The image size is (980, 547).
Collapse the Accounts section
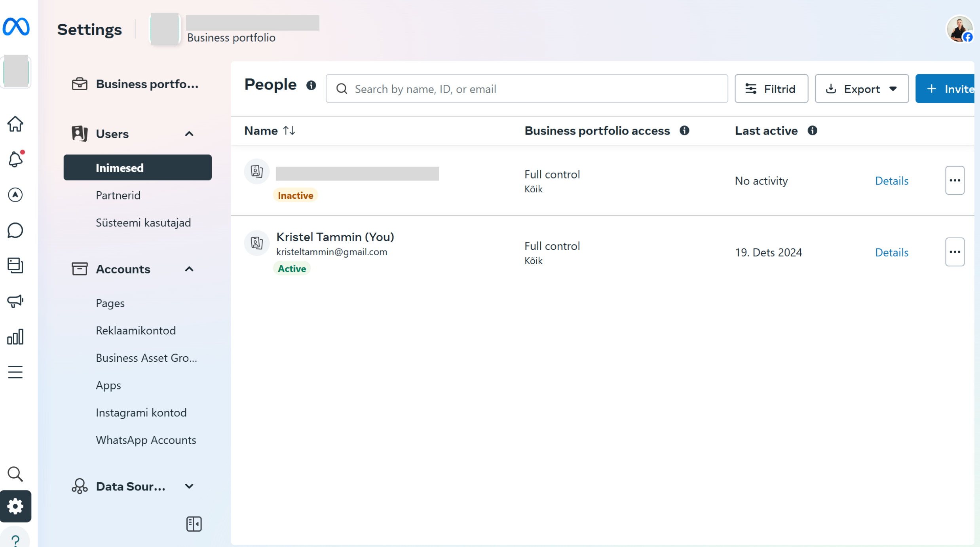point(189,269)
